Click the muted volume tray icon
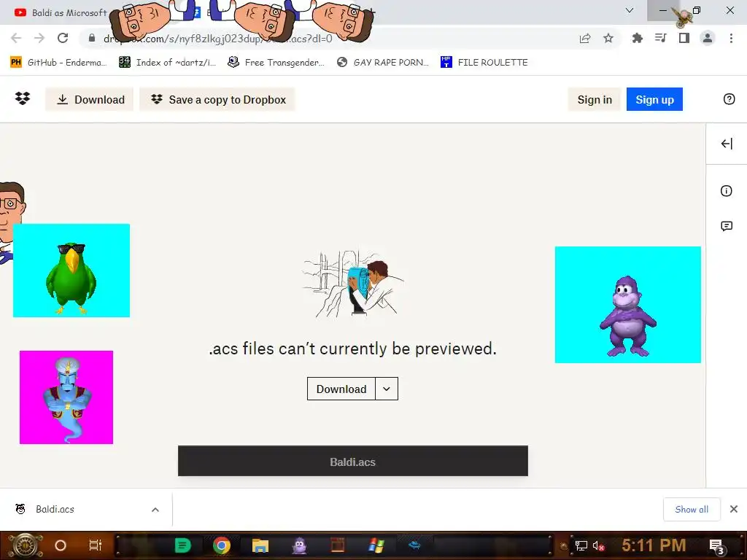Screen dimensions: 747x560 tap(598, 545)
